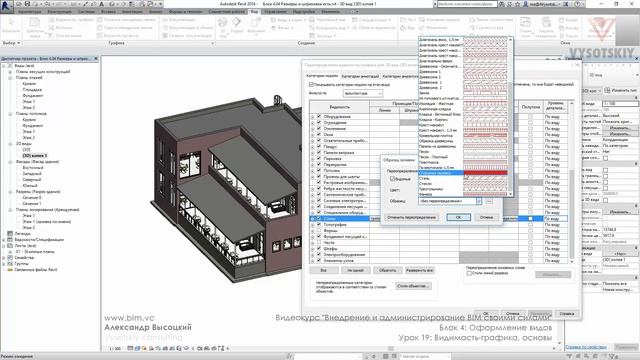Open the Управление ribbon tab

(x=275, y=11)
